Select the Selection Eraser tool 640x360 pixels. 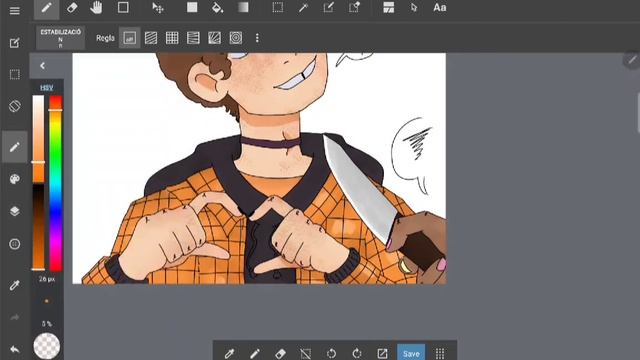[x=354, y=8]
